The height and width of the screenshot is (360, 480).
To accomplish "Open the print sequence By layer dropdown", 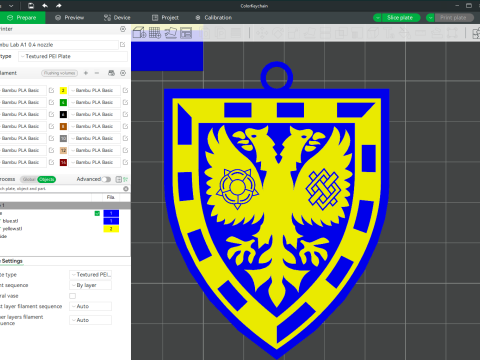I will [90, 285].
